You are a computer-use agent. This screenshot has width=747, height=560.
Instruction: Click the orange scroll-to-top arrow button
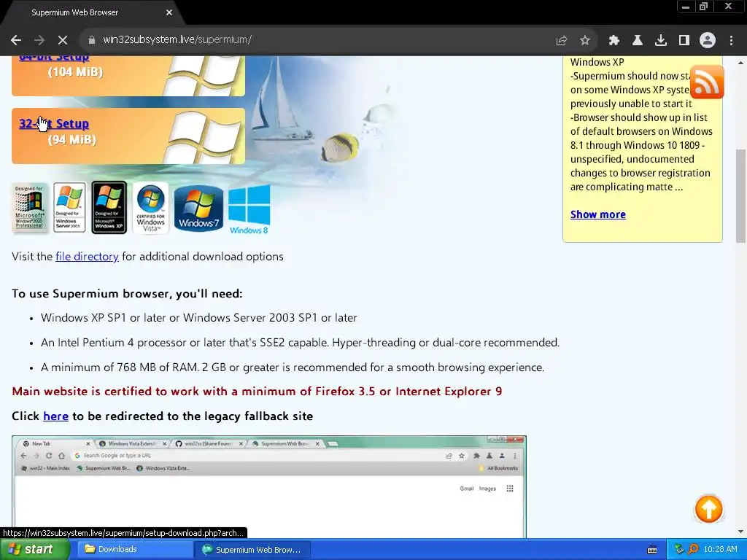708,509
